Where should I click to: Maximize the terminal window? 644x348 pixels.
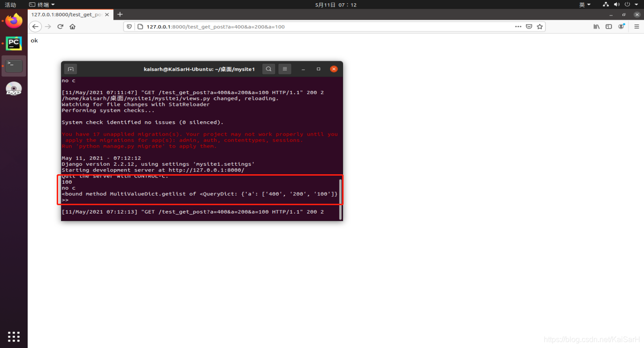318,69
